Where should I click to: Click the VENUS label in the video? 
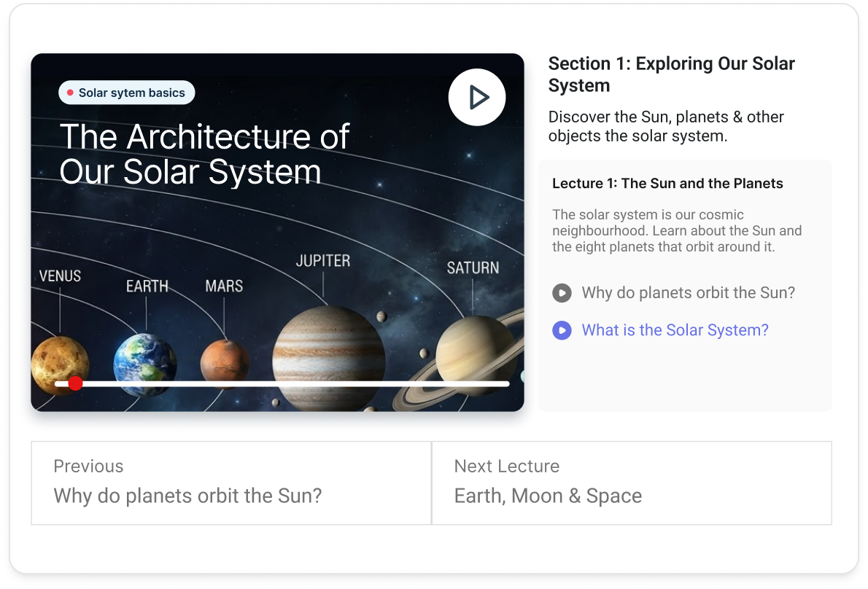tap(60, 276)
